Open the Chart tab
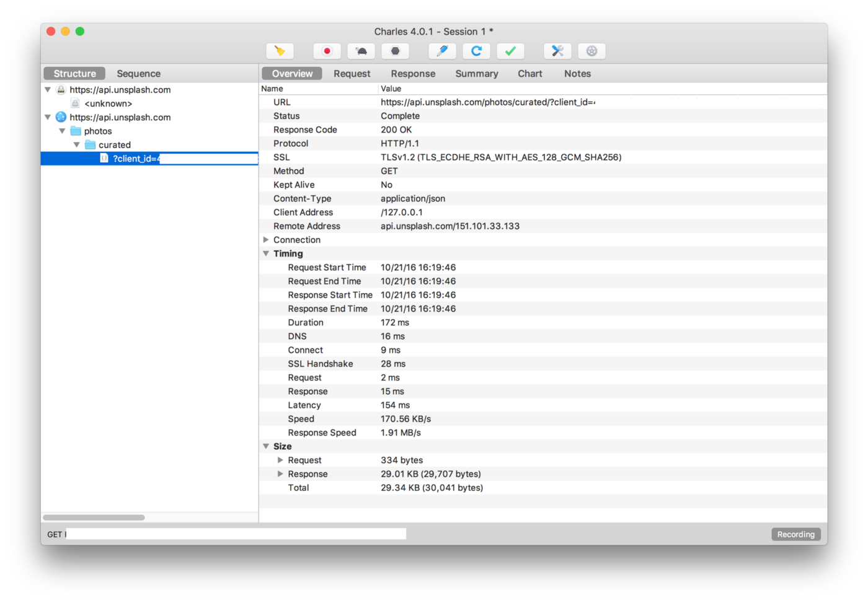Image resolution: width=868 pixels, height=603 pixels. click(530, 73)
